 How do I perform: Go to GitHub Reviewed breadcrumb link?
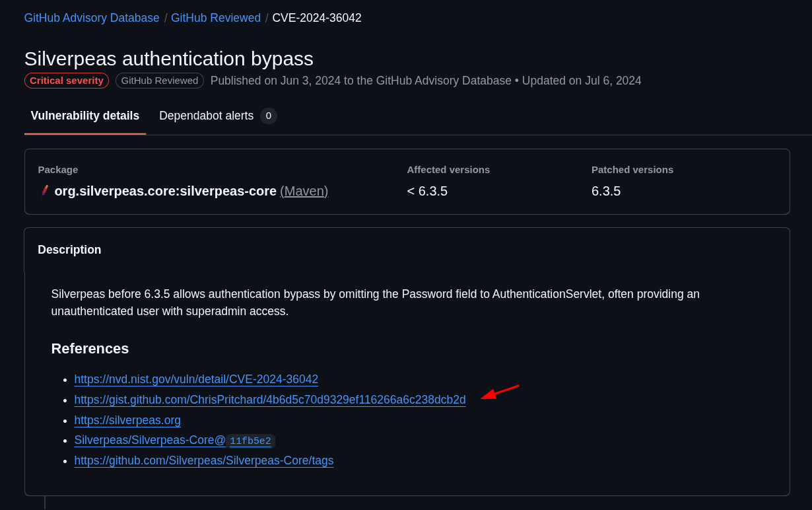tap(216, 18)
